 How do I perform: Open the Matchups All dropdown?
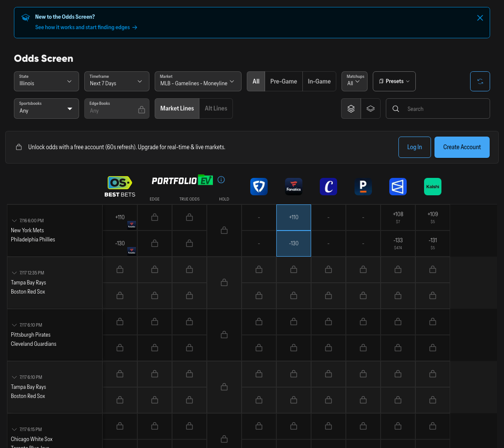click(x=355, y=81)
